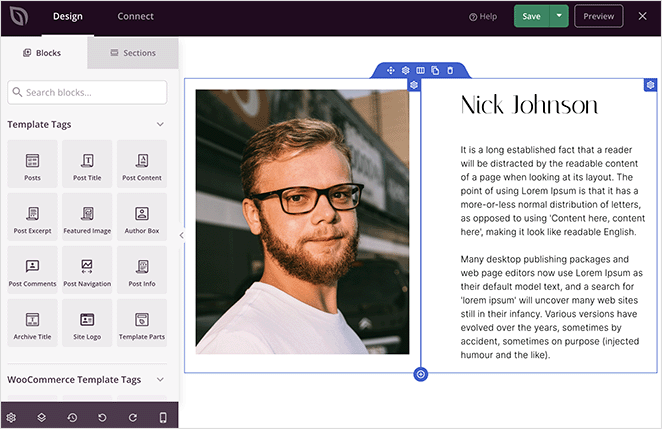Viewport: 662px width, 429px height.
Task: Open the Connect tab
Action: pos(135,16)
